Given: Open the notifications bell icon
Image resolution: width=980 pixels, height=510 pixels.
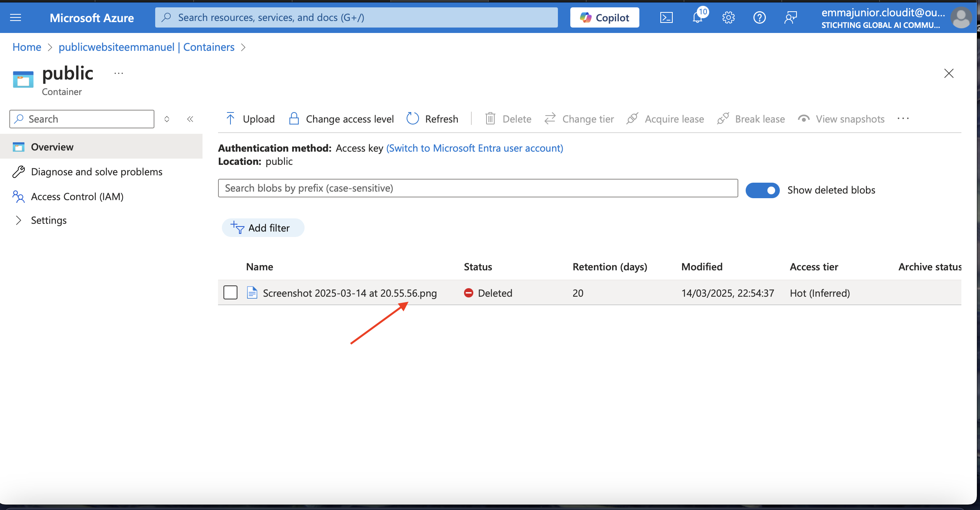Looking at the screenshot, I should tap(698, 17).
